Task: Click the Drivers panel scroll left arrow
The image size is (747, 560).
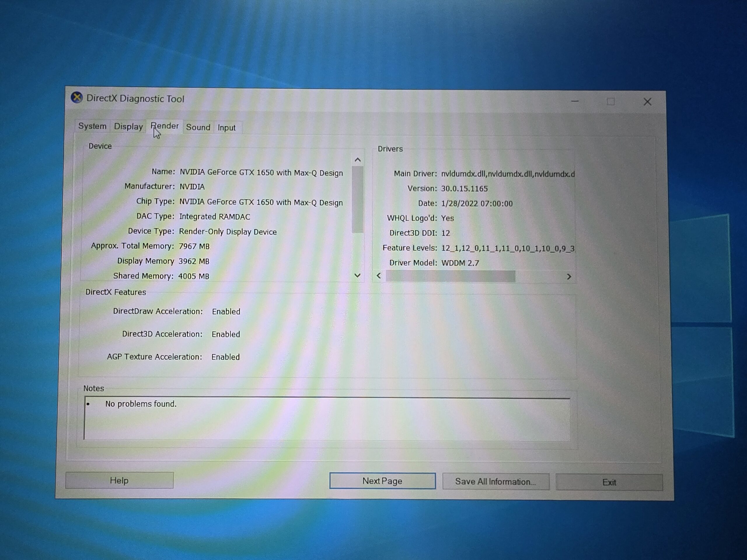Action: [379, 276]
